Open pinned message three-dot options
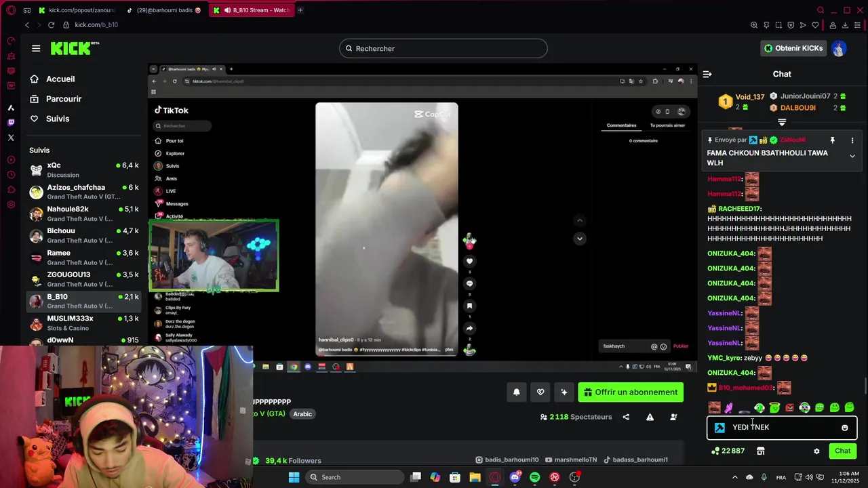The image size is (868, 488). pos(852,140)
